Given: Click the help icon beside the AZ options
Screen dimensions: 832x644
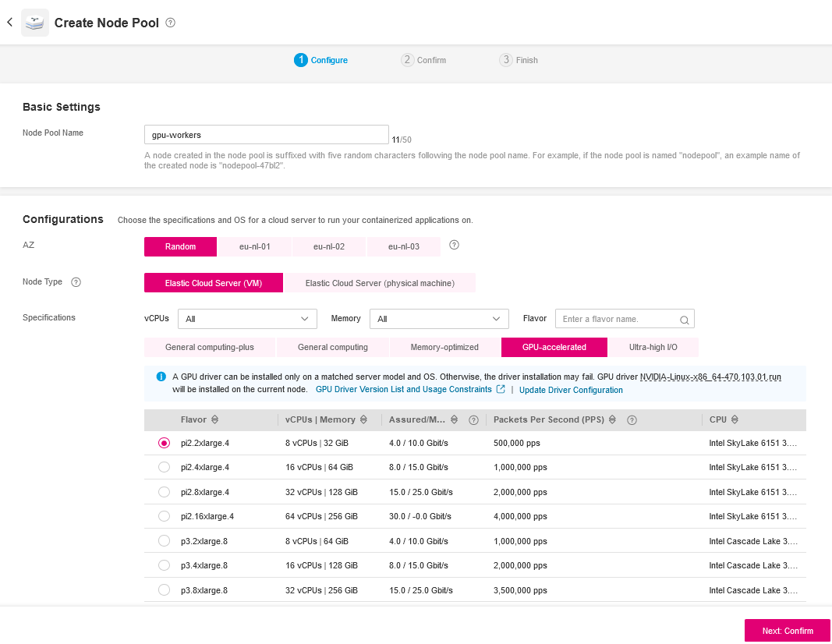Looking at the screenshot, I should pyautogui.click(x=454, y=245).
